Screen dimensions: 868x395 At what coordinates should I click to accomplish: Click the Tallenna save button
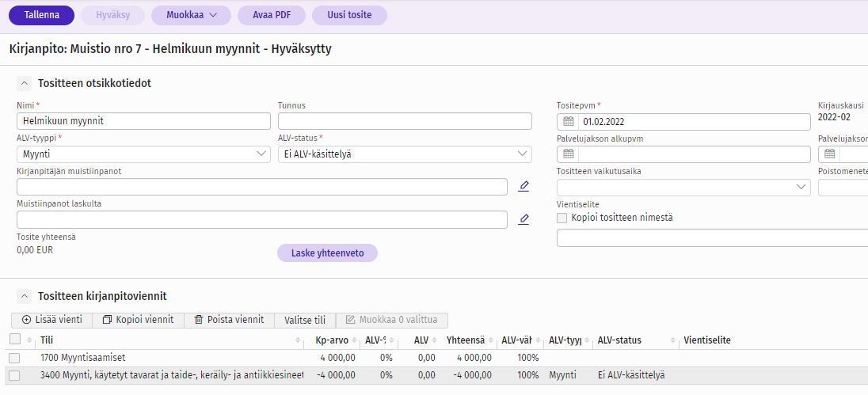click(41, 16)
